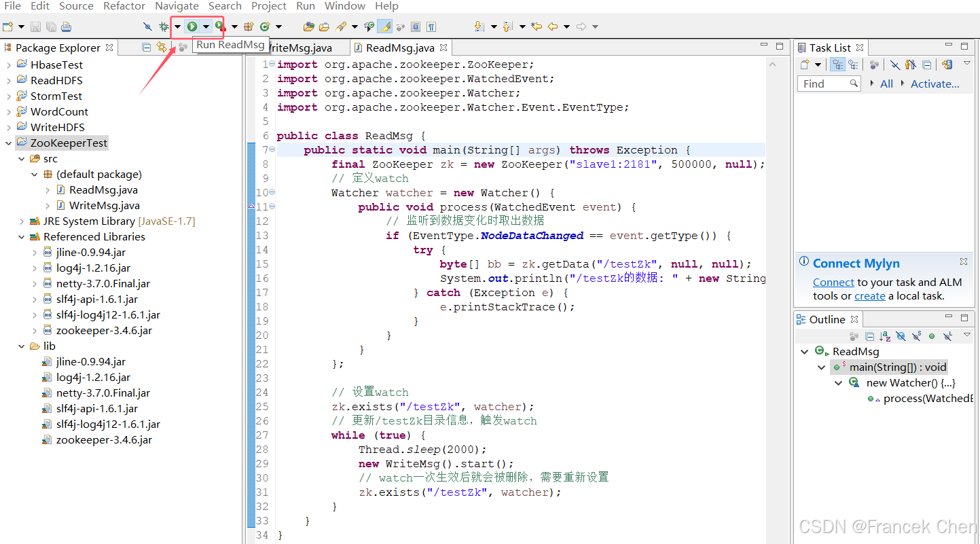The width and height of the screenshot is (980, 544).
Task: Click the Save icon in the toolbar
Action: pos(35,26)
